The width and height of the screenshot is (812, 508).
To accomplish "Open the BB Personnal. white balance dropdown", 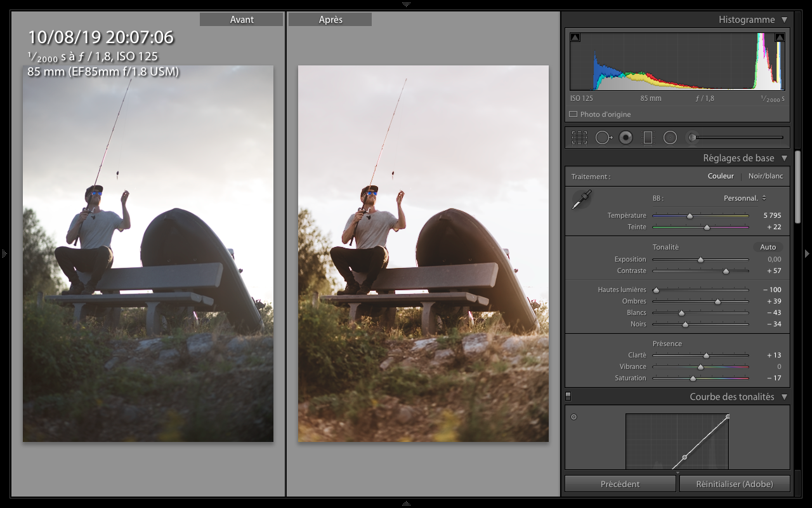I will click(745, 198).
